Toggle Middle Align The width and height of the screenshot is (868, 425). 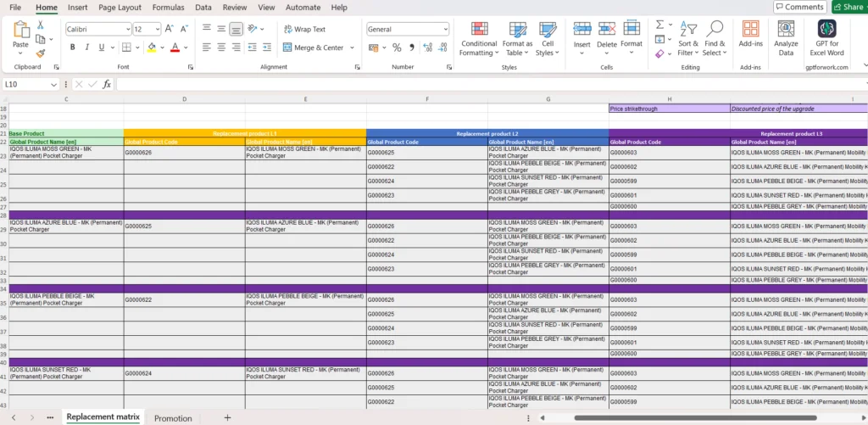coord(221,29)
